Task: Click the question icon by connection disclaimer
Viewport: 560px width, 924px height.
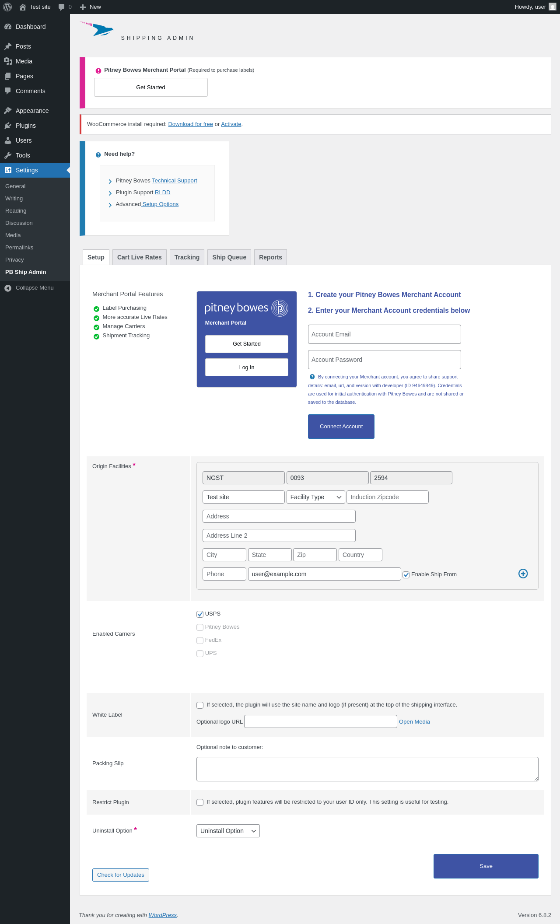Action: tap(312, 377)
